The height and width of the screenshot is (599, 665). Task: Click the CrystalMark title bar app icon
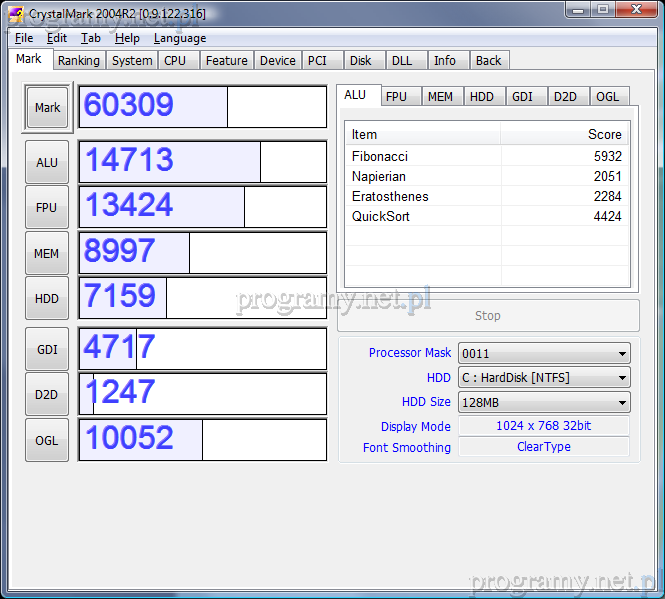point(16,11)
